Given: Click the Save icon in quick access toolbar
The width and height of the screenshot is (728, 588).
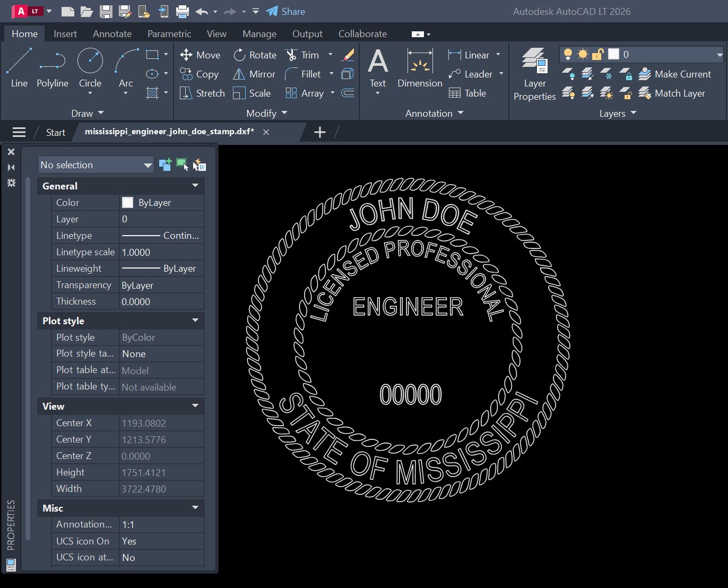Looking at the screenshot, I should pyautogui.click(x=106, y=11).
